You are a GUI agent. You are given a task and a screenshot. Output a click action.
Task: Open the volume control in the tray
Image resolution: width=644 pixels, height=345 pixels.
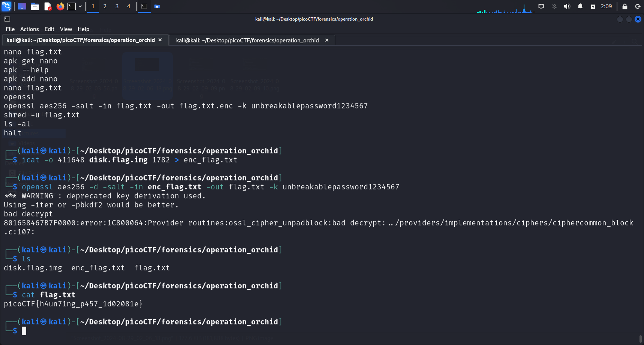567,6
